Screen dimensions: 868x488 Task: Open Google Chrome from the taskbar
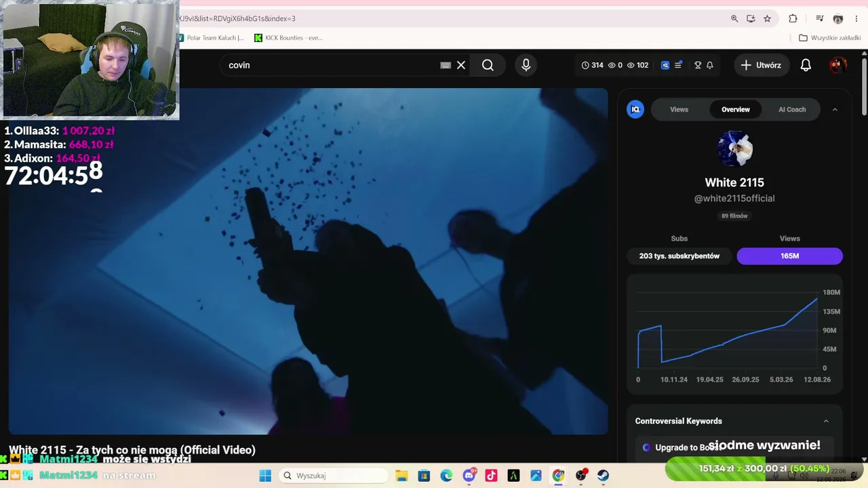[x=558, y=475]
